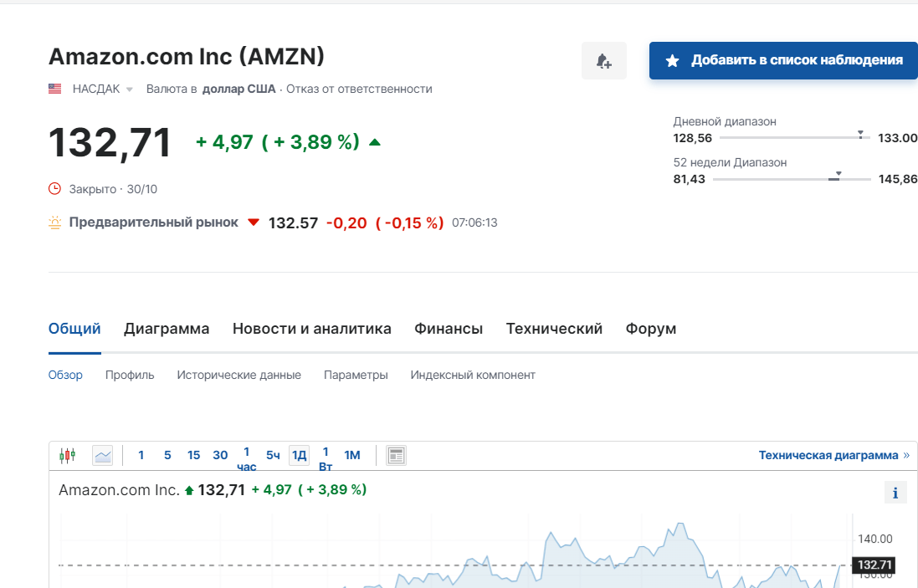Expand Техническая диаграмма via the double chevron
The height and width of the screenshot is (588, 918).
pyautogui.click(x=906, y=455)
